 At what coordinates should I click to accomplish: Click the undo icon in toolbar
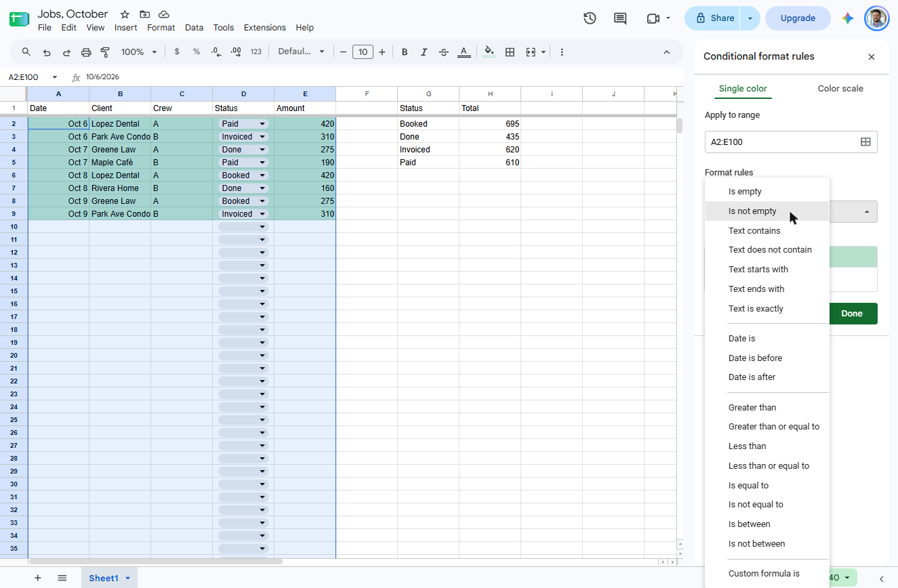[x=46, y=52]
